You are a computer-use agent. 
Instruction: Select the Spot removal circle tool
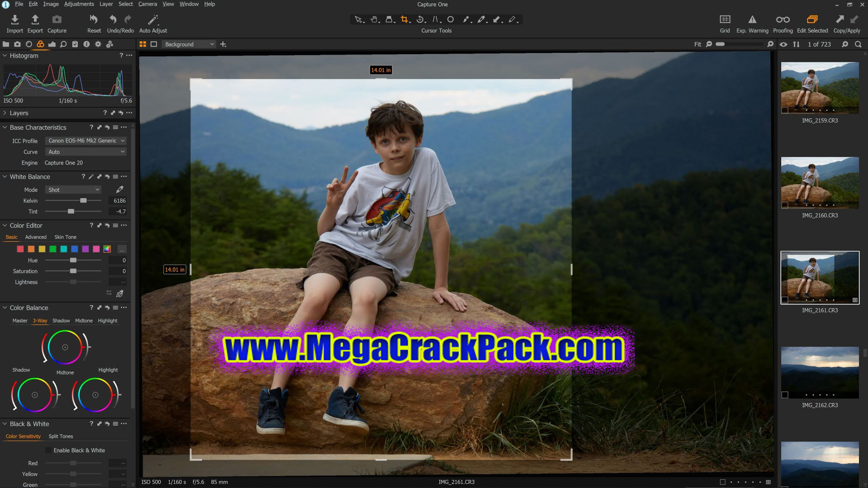(x=451, y=19)
